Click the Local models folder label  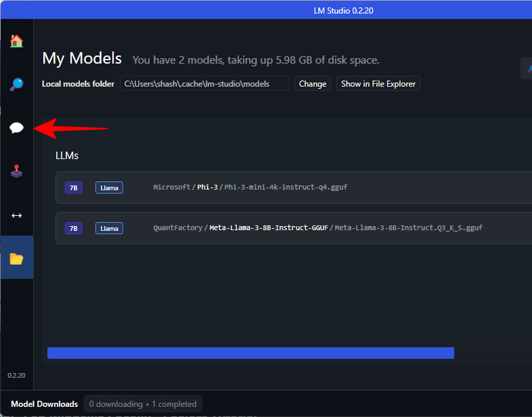tap(78, 84)
